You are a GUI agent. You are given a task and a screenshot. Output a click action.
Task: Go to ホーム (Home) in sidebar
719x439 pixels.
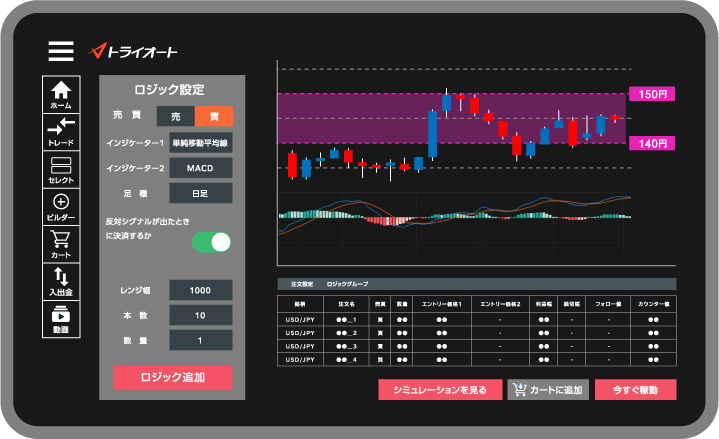[x=60, y=95]
